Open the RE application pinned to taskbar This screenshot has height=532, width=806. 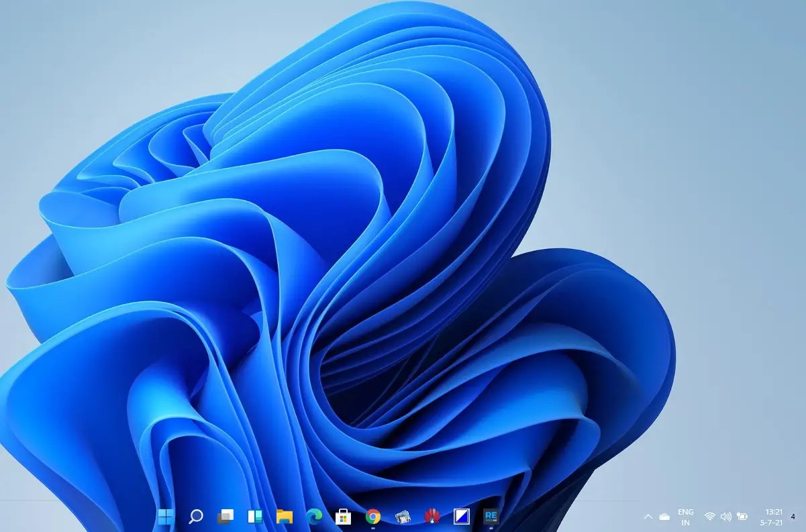coord(490,517)
